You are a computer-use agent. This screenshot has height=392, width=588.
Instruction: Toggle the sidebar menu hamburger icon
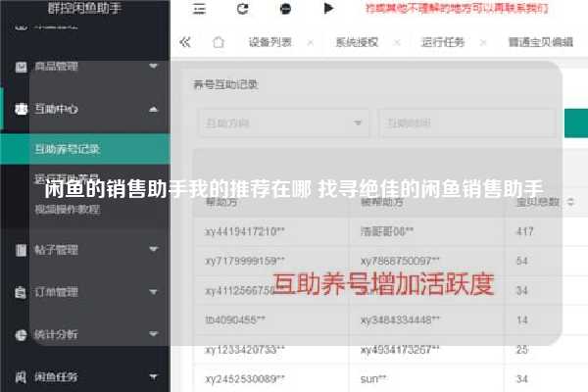(x=199, y=8)
